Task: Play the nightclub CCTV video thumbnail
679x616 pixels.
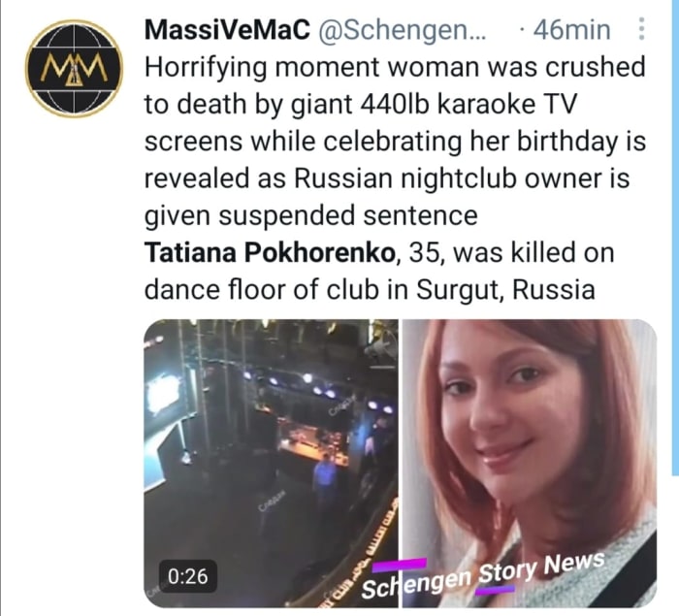Action: tap(271, 463)
